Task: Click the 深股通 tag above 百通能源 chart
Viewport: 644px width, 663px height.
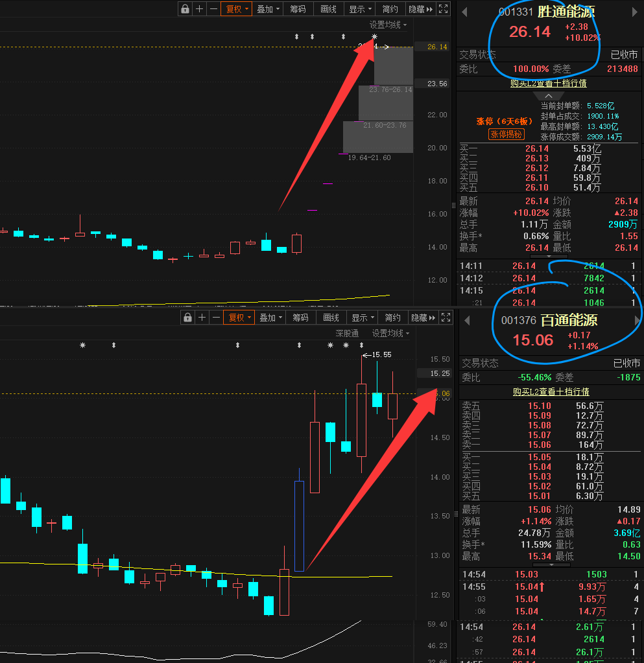Action: pyautogui.click(x=347, y=334)
